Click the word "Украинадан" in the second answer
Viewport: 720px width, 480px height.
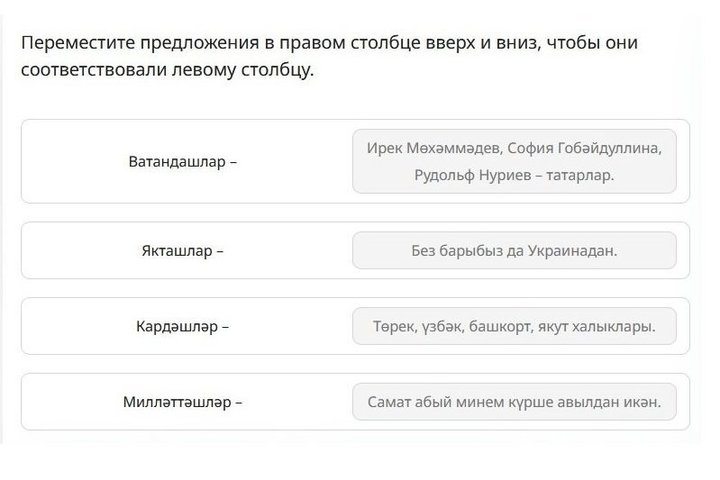pos(573,250)
